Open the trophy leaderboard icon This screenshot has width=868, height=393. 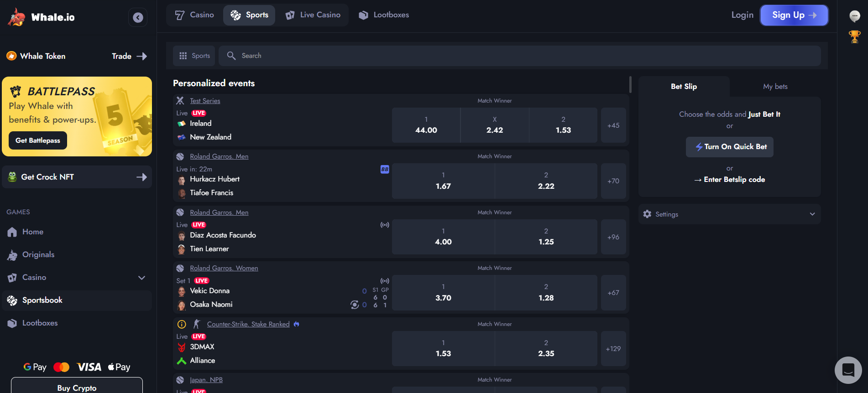coord(855,36)
